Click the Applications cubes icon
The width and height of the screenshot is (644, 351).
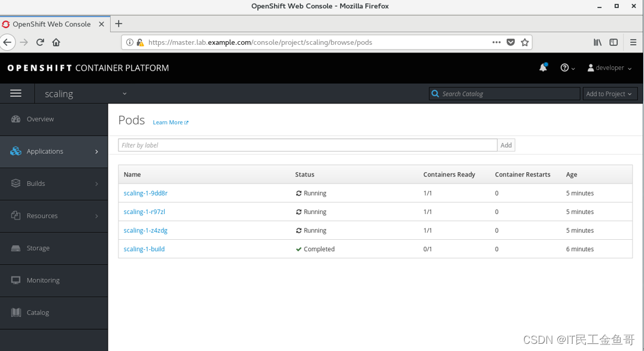pyautogui.click(x=16, y=151)
